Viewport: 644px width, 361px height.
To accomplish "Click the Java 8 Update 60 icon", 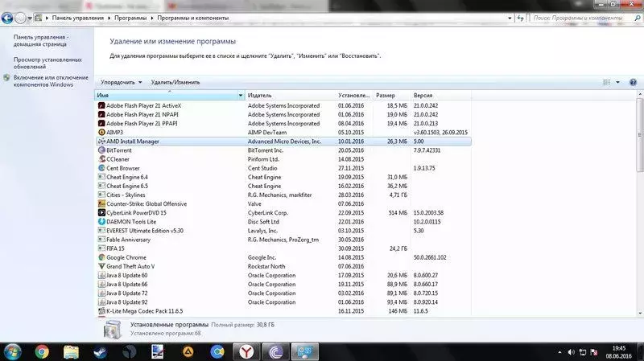I will click(101, 275).
